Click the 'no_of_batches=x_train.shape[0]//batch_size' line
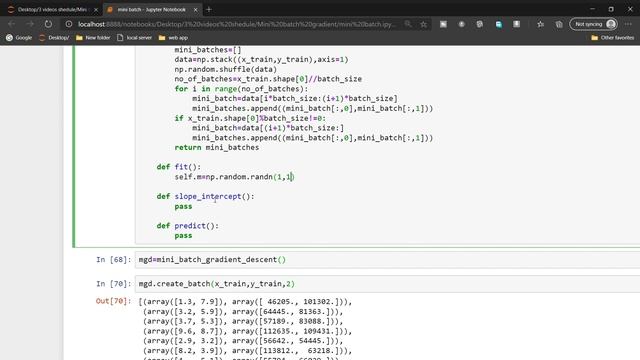 pos(268,79)
